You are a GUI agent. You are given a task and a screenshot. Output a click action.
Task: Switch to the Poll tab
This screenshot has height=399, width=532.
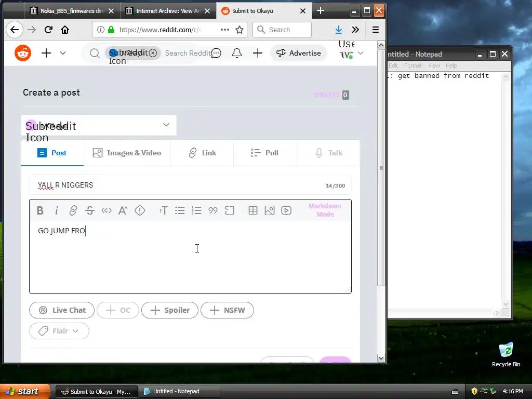[265, 153]
